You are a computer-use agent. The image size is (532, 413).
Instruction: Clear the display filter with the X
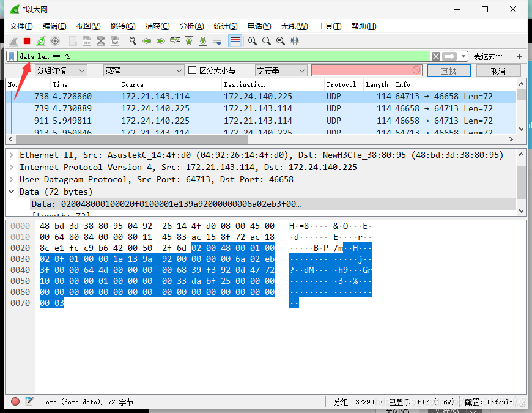click(x=436, y=56)
